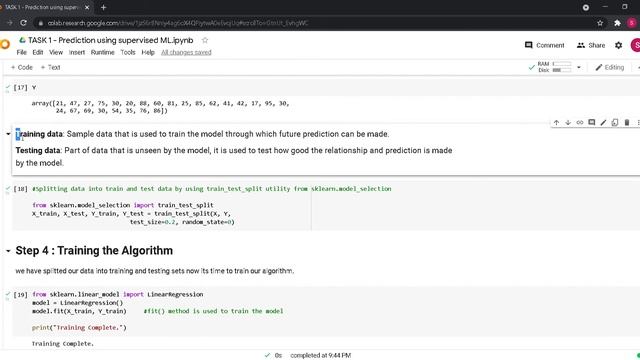Click the array output of cell 17
Screen dimensions: 640x360
point(160,107)
